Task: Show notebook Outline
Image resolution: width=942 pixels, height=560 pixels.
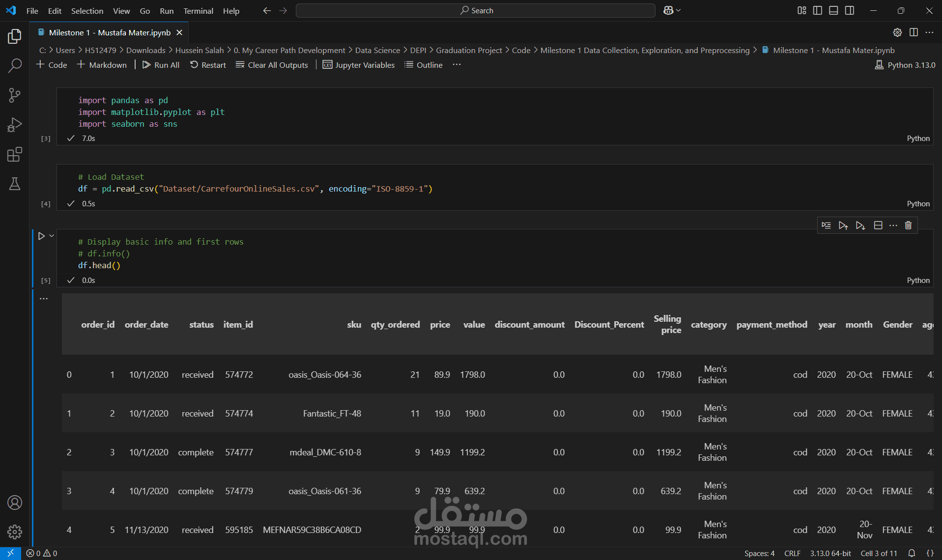Action: pos(423,65)
